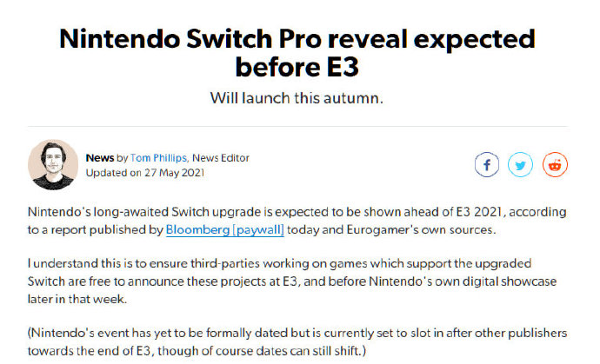The height and width of the screenshot is (364, 600).
Task: Click the "News" category label
Action: pos(100,158)
